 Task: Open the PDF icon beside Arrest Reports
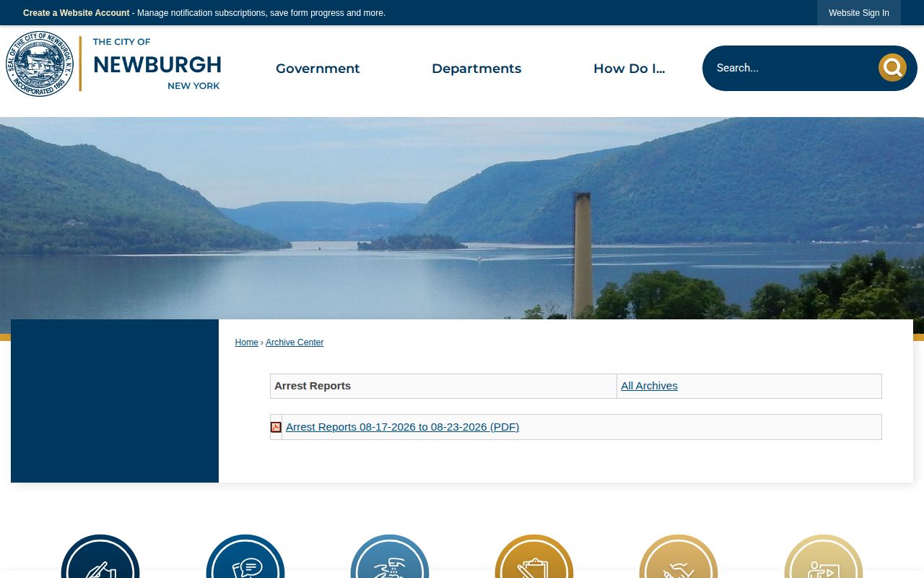tap(276, 427)
